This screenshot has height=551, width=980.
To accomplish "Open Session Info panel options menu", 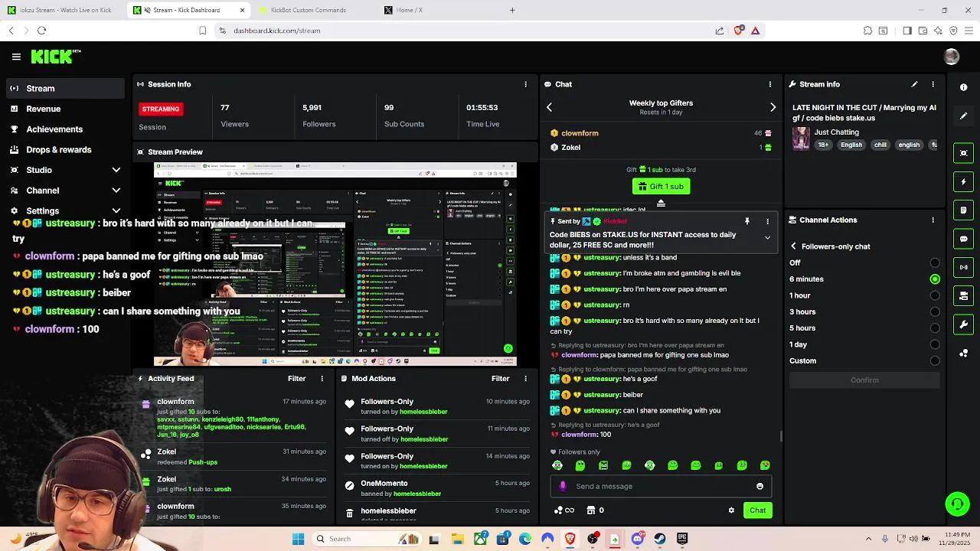I will click(x=525, y=84).
